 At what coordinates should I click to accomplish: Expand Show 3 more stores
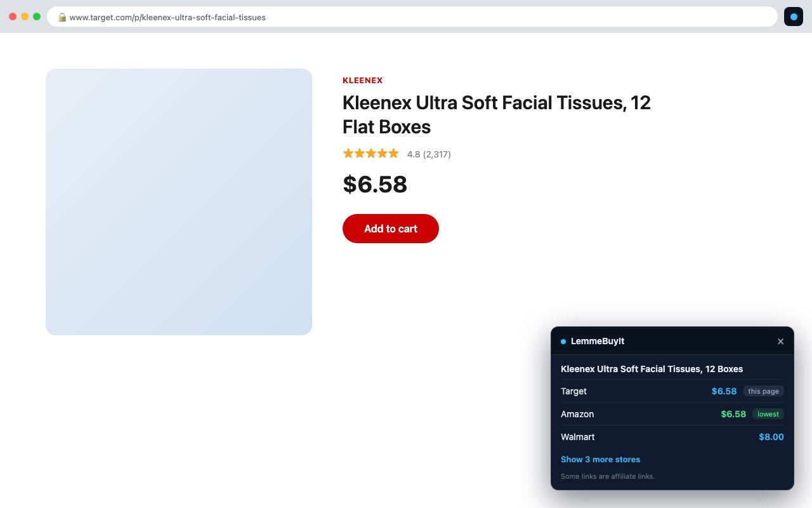click(600, 459)
